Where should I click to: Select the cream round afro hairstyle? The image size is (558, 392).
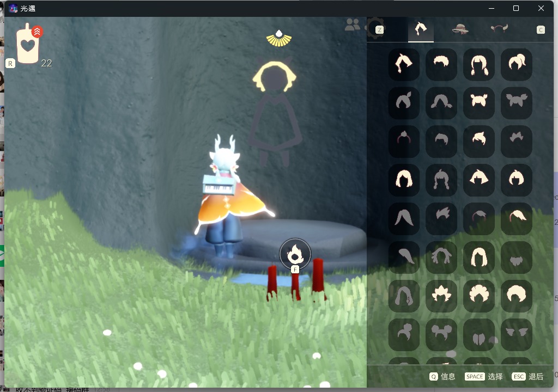pos(517,296)
